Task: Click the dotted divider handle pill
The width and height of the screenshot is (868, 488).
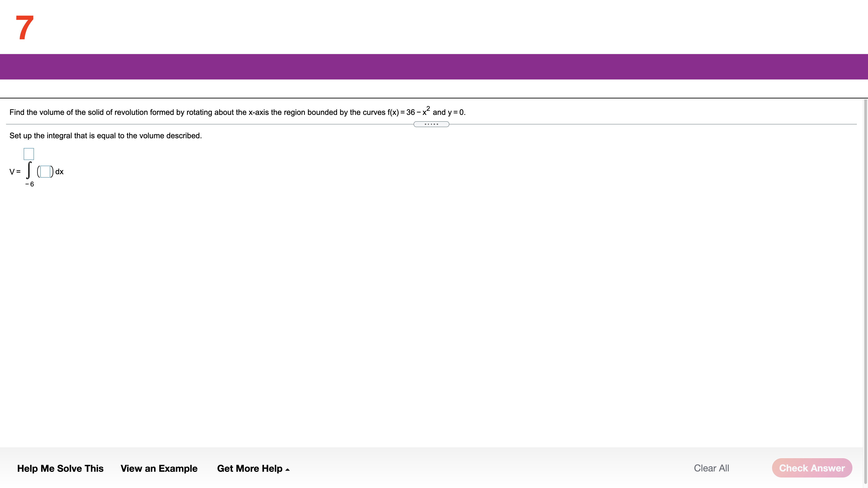Action: (x=431, y=124)
